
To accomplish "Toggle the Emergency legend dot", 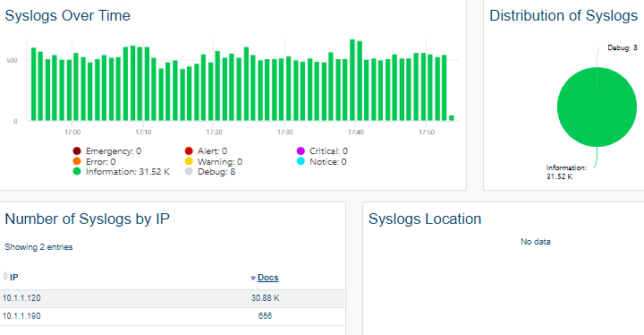I will coord(77,151).
